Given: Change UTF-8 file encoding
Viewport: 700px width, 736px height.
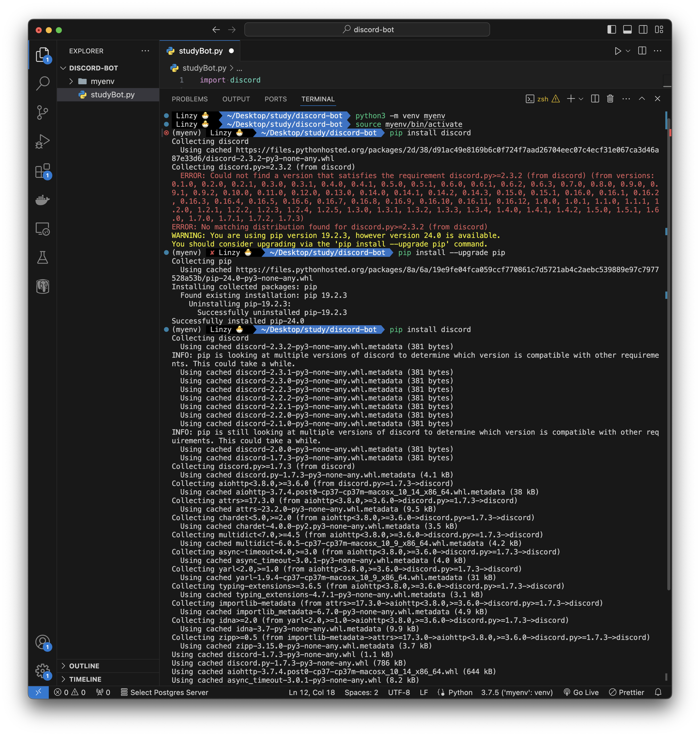Looking at the screenshot, I should (399, 692).
